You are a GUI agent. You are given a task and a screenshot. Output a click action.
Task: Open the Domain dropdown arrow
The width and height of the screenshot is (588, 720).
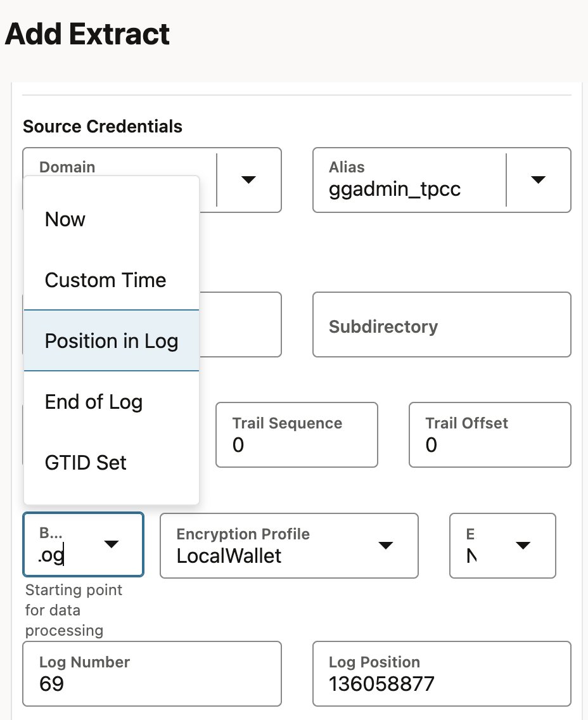tap(249, 180)
